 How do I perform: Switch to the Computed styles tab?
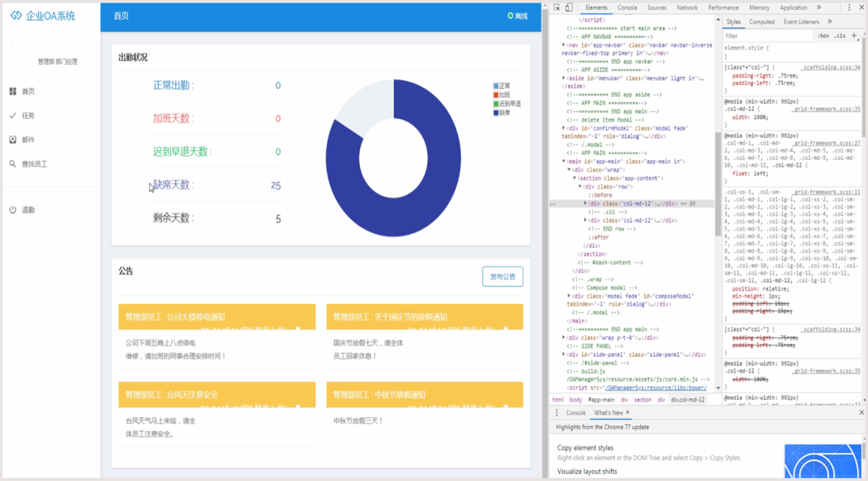(x=762, y=22)
